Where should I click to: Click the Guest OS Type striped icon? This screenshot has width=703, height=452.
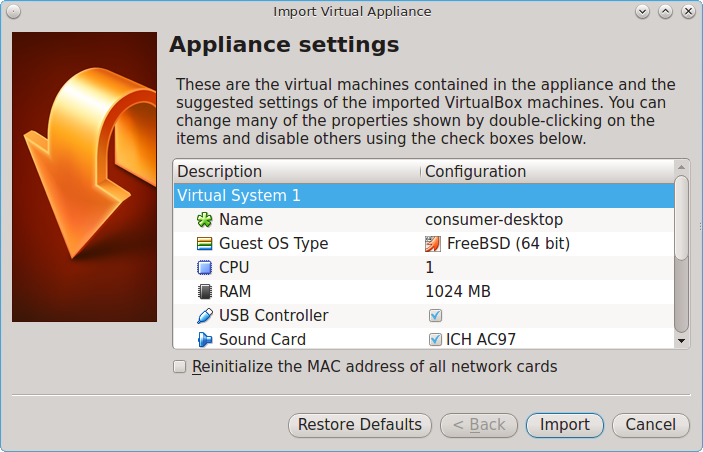click(204, 243)
